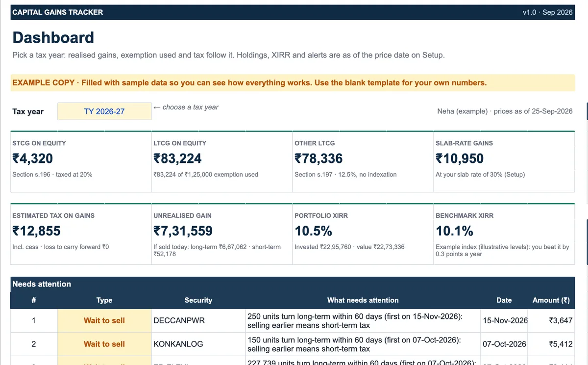Select 'Wait to sell' cell for DECCANPWR
This screenshot has width=588, height=365.
[x=104, y=320]
